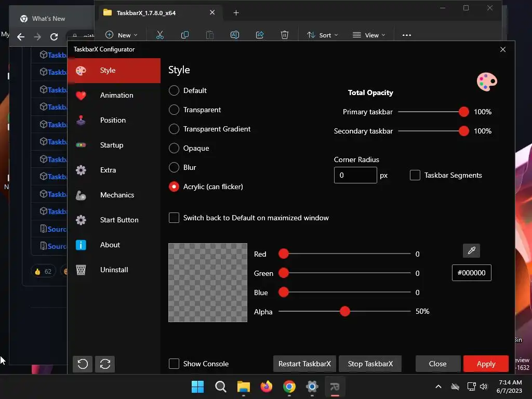This screenshot has width=532, height=399.
Task: Click the undo/revert settings icon button
Action: 83,364
